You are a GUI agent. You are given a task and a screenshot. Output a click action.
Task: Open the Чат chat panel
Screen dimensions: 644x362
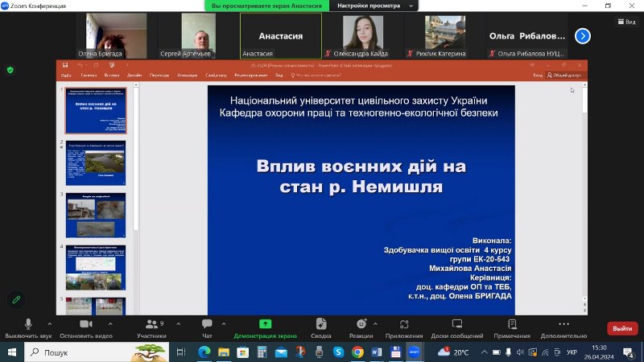pyautogui.click(x=207, y=323)
